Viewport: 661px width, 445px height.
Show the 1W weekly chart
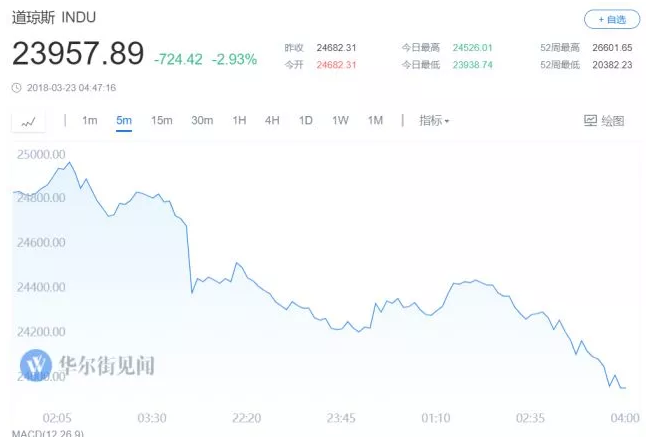(x=340, y=121)
